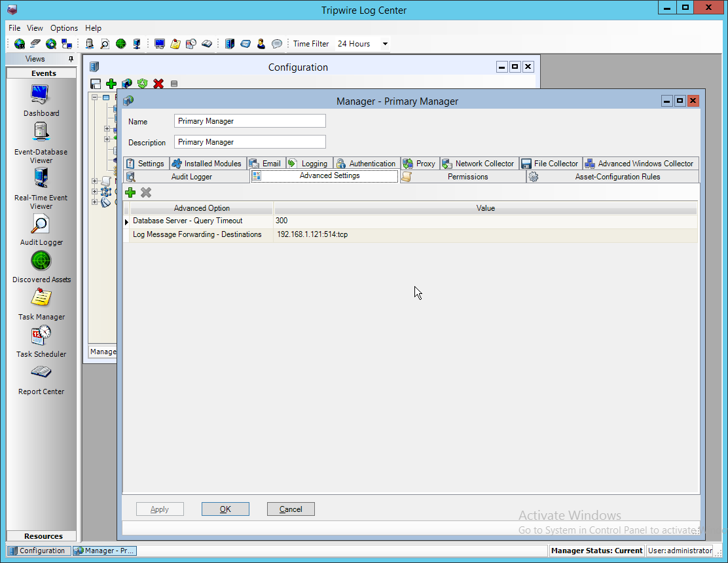This screenshot has width=728, height=563.
Task: Switch to the Authentication tab
Action: click(367, 164)
